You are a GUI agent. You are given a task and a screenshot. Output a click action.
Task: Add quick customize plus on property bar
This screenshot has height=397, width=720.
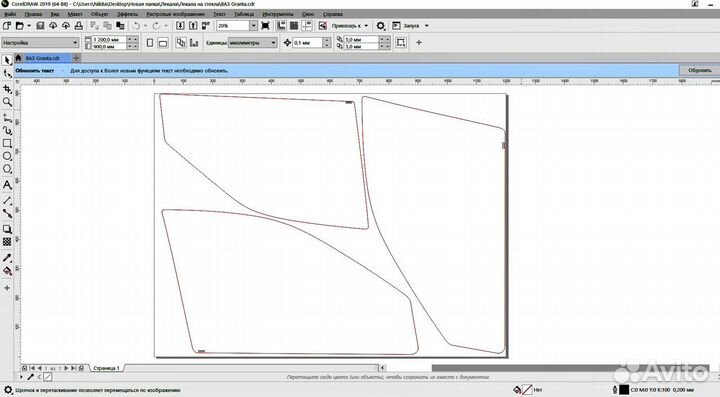tap(419, 43)
